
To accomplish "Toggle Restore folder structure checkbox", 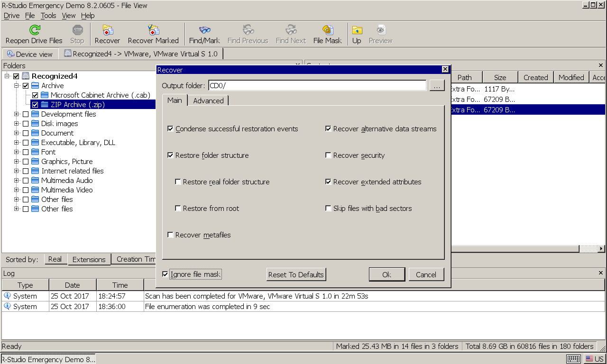I will click(x=170, y=155).
